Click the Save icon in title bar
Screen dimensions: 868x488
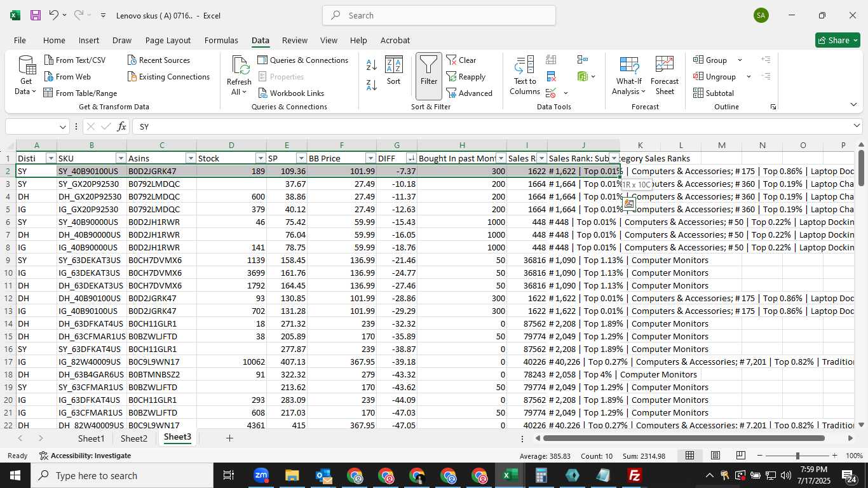pos(36,15)
